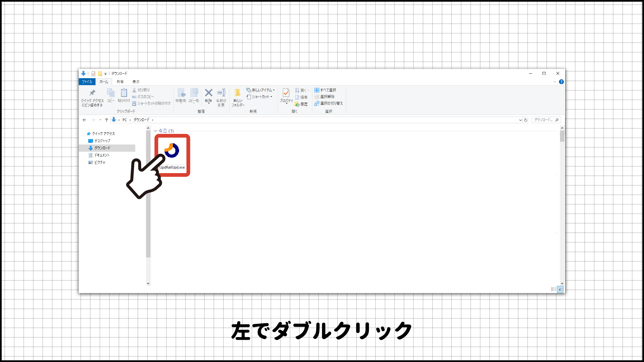Screen dimensions: 644x362
Task: Collapse the ribbon with the chevron toggle
Action: 555,82
